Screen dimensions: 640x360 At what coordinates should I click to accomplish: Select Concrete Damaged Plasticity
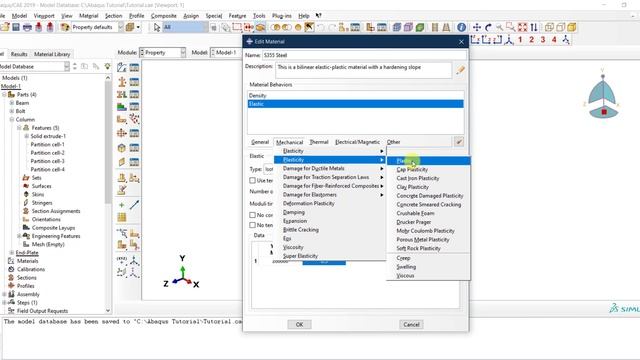tap(429, 196)
